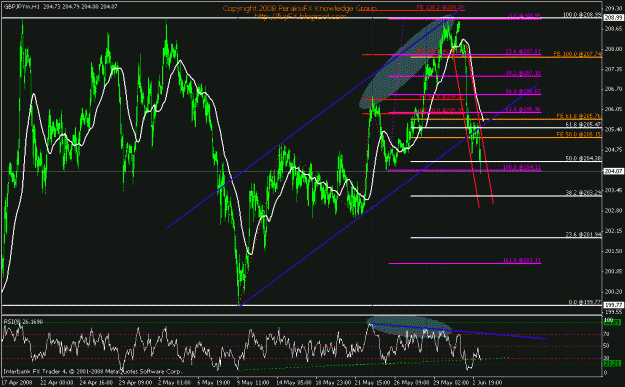This screenshot has height=387, width=625.
Task: Click the 29 May 02:00 time label
Action: click(452, 383)
